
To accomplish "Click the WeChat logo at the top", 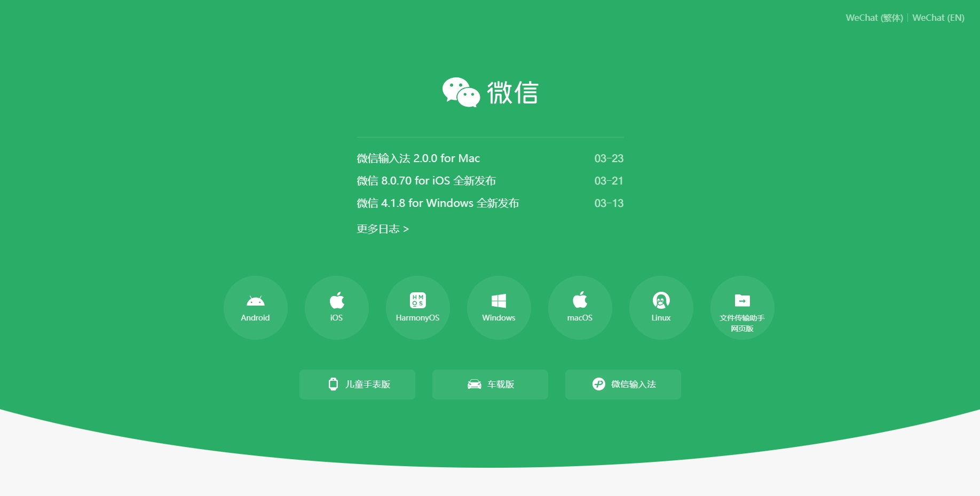I will point(490,92).
